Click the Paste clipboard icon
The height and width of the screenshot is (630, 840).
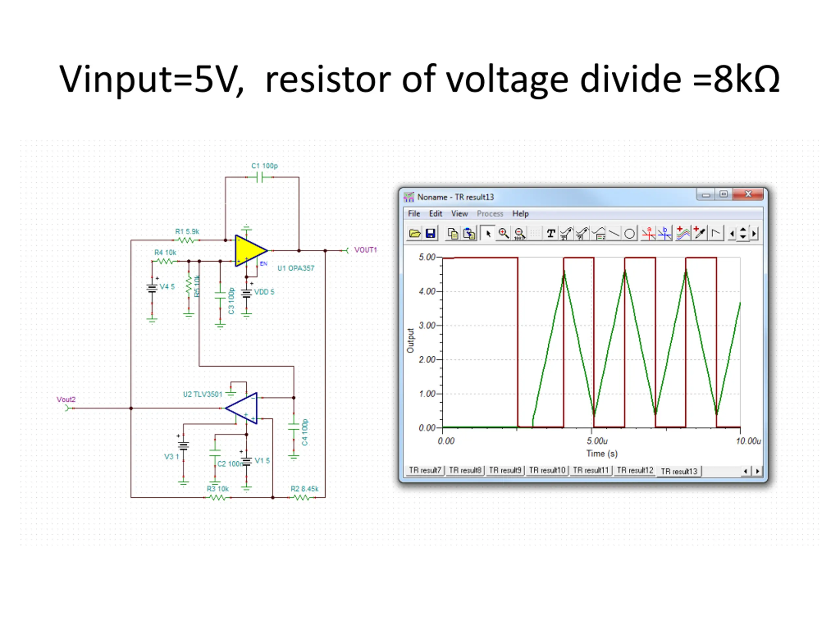pyautogui.click(x=469, y=234)
